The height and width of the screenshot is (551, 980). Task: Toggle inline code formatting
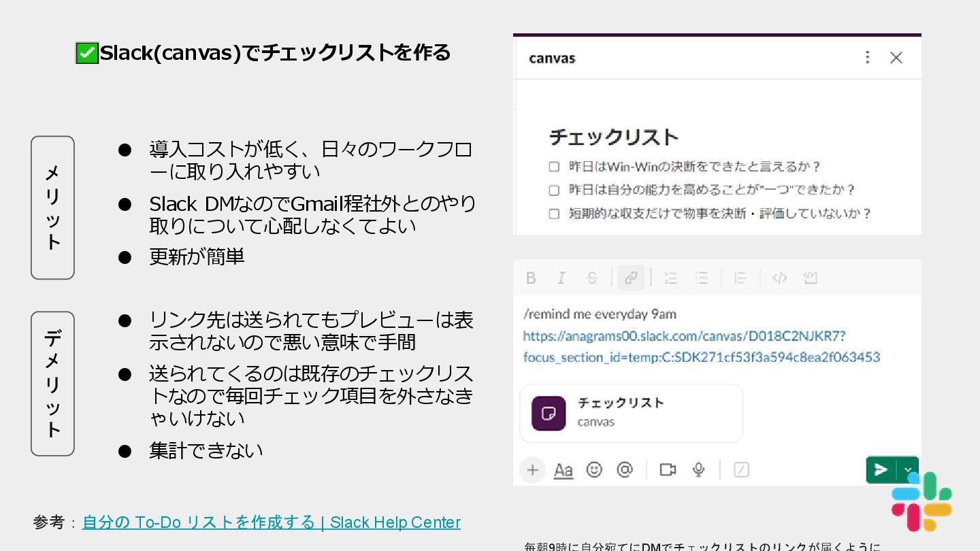point(780,278)
